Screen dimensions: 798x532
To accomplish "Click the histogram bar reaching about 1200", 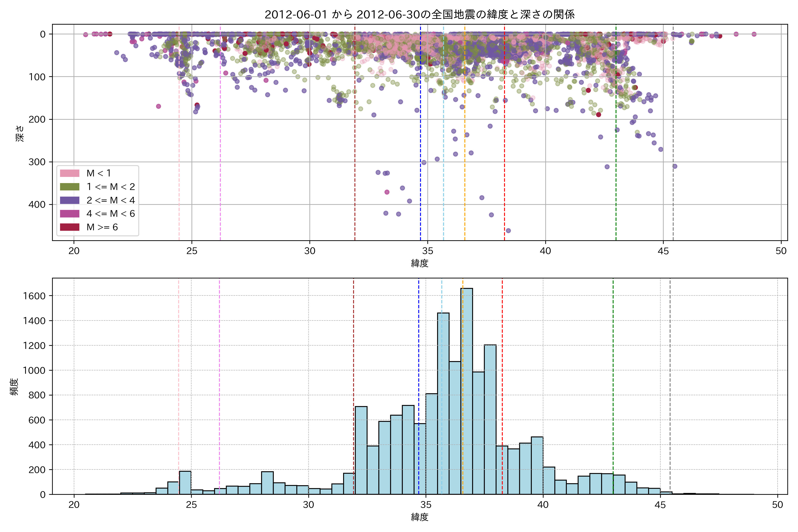I will (490, 419).
